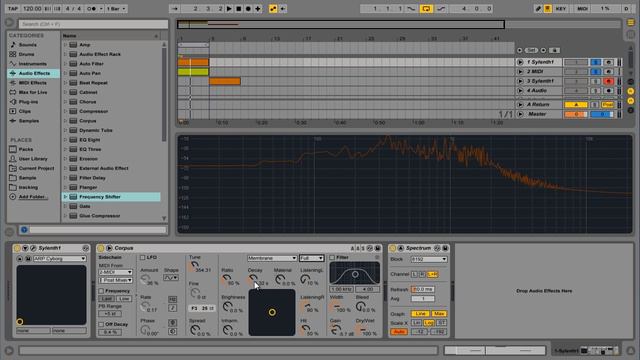
Task: Toggle track 1 Sylenth1 activator button
Action: tap(576, 62)
